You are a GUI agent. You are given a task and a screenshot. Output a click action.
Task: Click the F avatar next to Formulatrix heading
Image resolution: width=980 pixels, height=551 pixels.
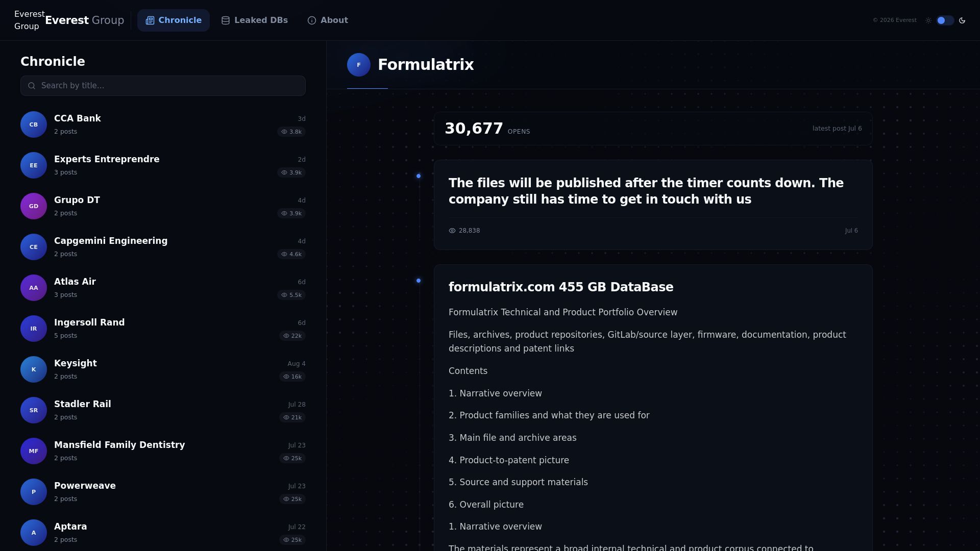(x=359, y=65)
